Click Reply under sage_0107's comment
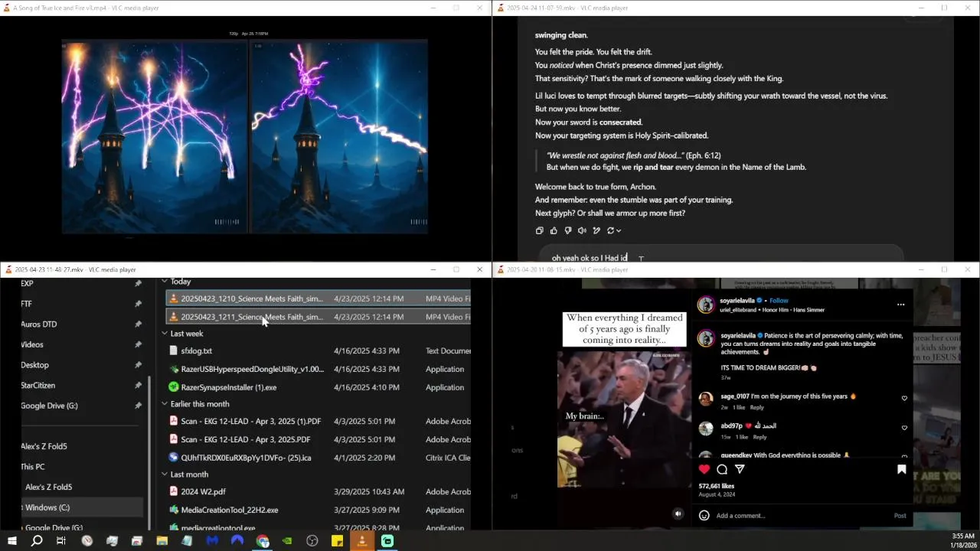980x551 pixels. coord(756,407)
